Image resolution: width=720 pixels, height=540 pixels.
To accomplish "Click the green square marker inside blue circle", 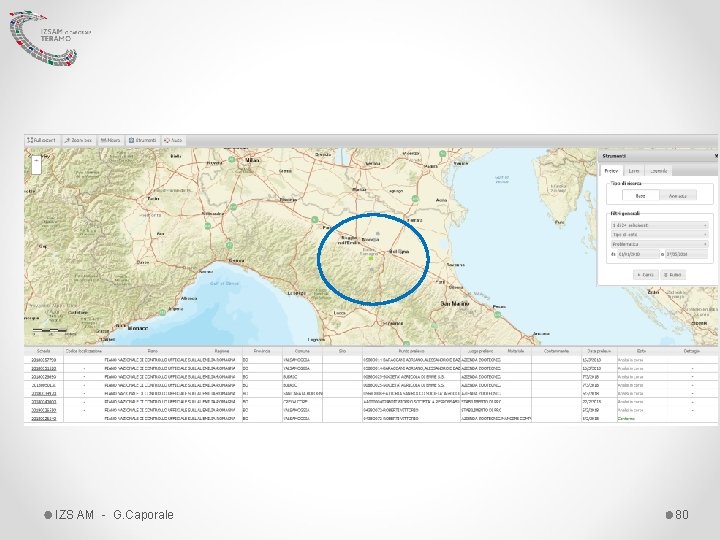I will (371, 259).
